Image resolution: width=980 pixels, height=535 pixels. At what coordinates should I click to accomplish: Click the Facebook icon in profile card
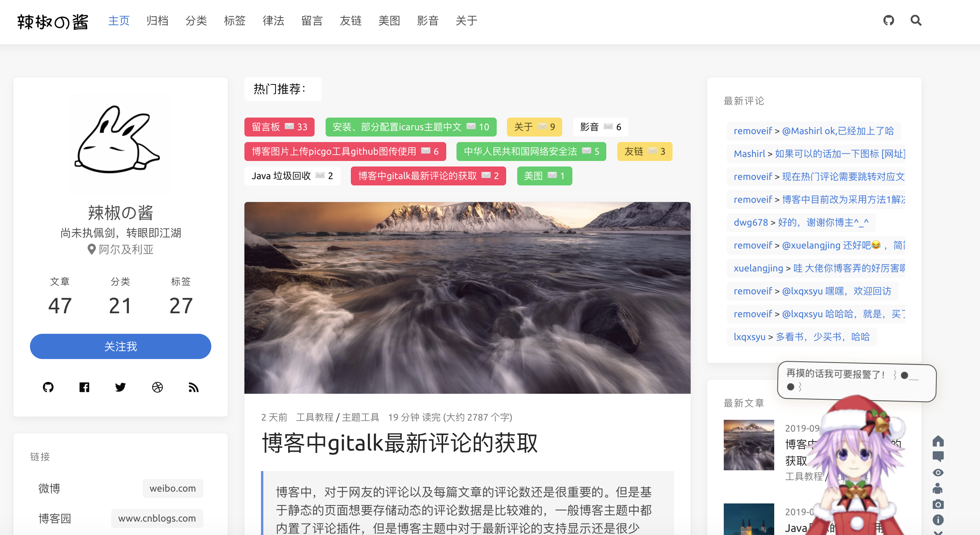point(84,387)
